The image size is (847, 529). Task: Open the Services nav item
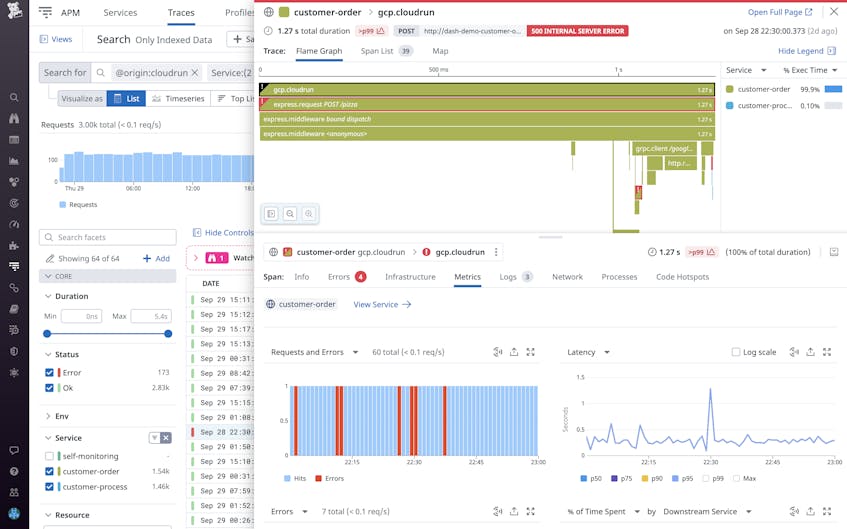120,12
